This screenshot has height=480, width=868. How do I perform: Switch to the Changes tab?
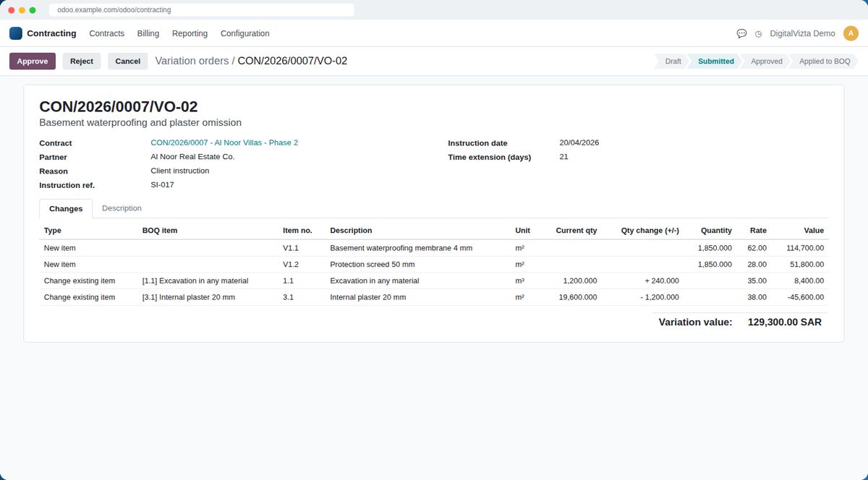coord(66,208)
